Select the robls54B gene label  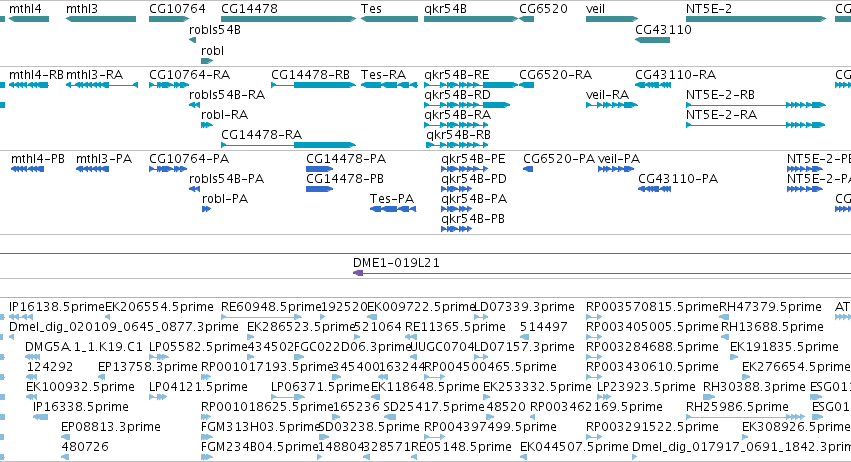tap(215, 30)
